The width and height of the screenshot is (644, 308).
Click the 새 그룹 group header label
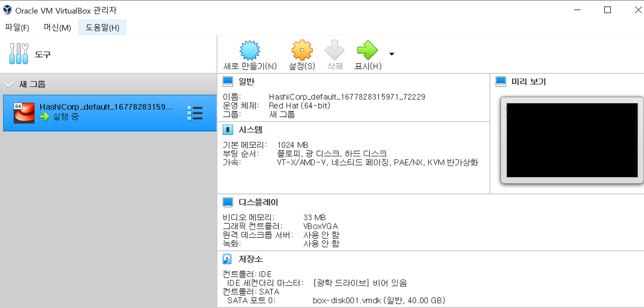pos(32,84)
